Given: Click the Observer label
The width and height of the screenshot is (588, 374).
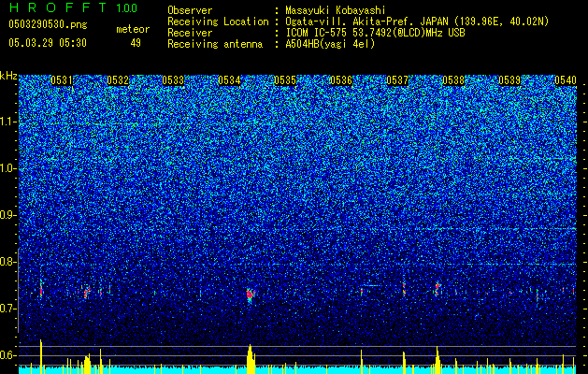Looking at the screenshot, I should [x=190, y=10].
